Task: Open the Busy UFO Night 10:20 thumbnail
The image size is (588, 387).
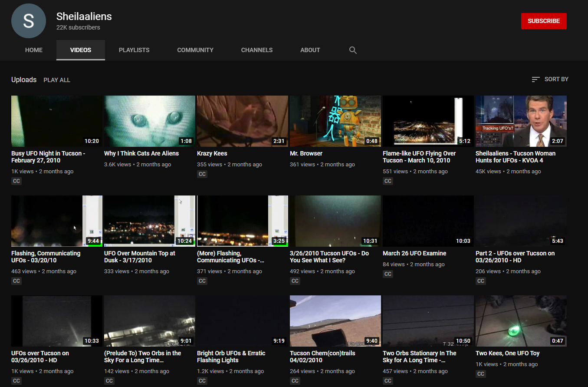Action: point(57,121)
